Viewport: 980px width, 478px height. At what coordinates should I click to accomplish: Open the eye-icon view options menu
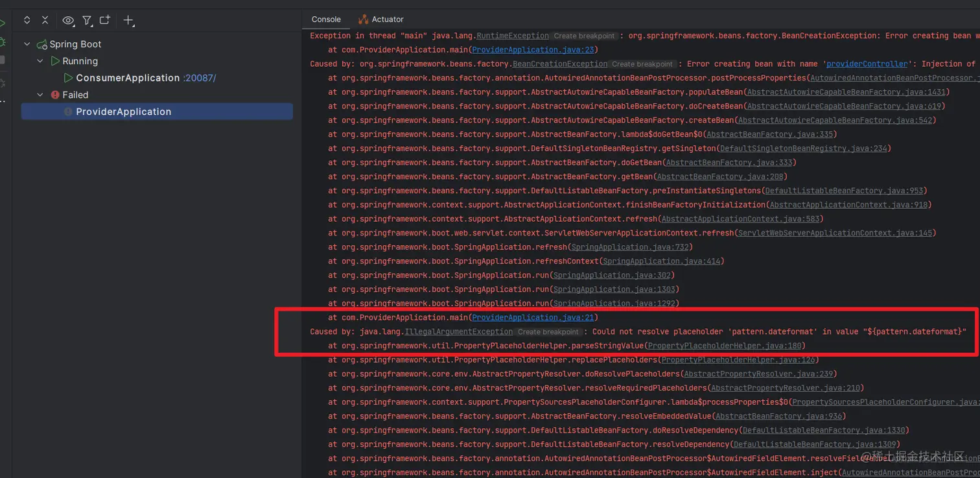[x=68, y=21]
